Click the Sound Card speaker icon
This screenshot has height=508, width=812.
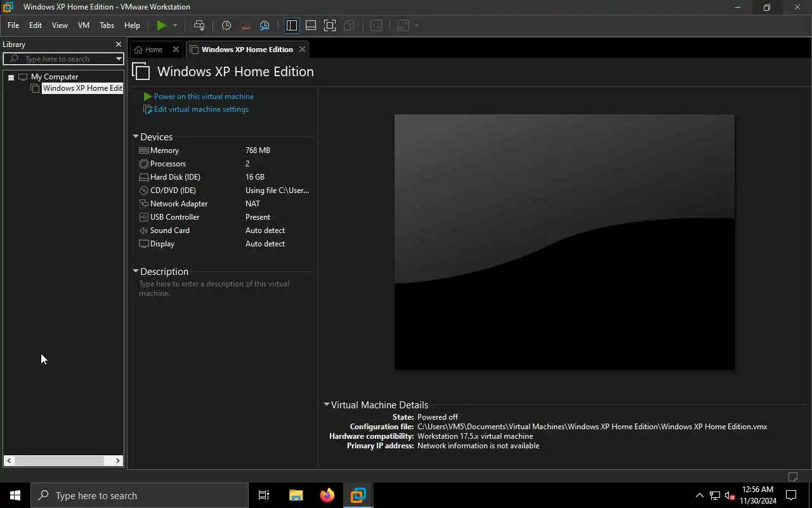point(144,231)
